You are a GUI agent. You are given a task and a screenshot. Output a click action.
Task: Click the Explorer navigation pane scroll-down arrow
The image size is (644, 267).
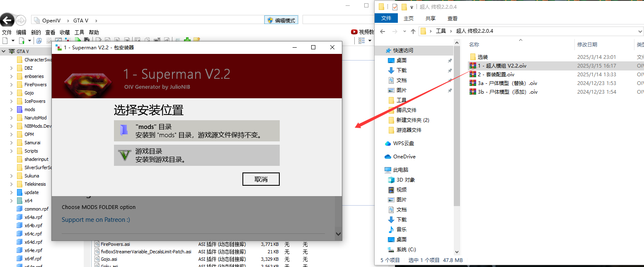click(x=457, y=252)
